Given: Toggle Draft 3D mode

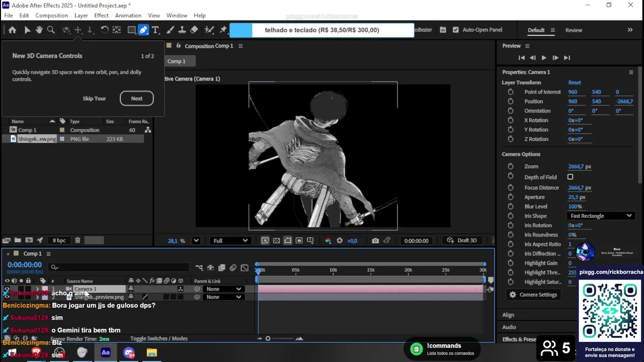Looking at the screenshot, I should pyautogui.click(x=461, y=240).
